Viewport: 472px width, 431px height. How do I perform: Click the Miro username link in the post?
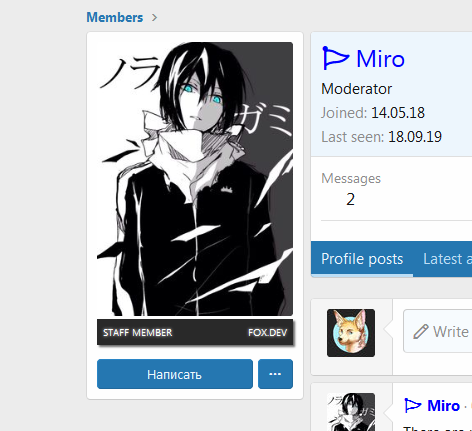click(443, 406)
